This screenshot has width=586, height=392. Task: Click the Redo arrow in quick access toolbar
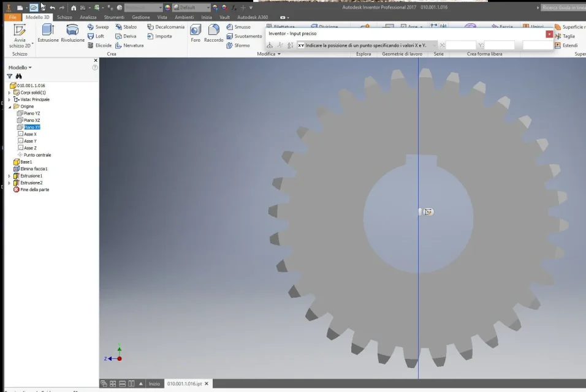tap(62, 7)
